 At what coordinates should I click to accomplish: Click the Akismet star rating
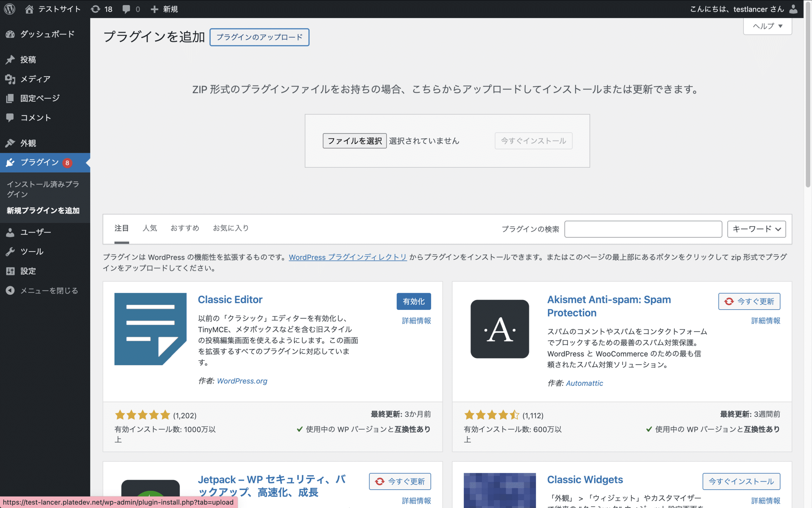[492, 415]
